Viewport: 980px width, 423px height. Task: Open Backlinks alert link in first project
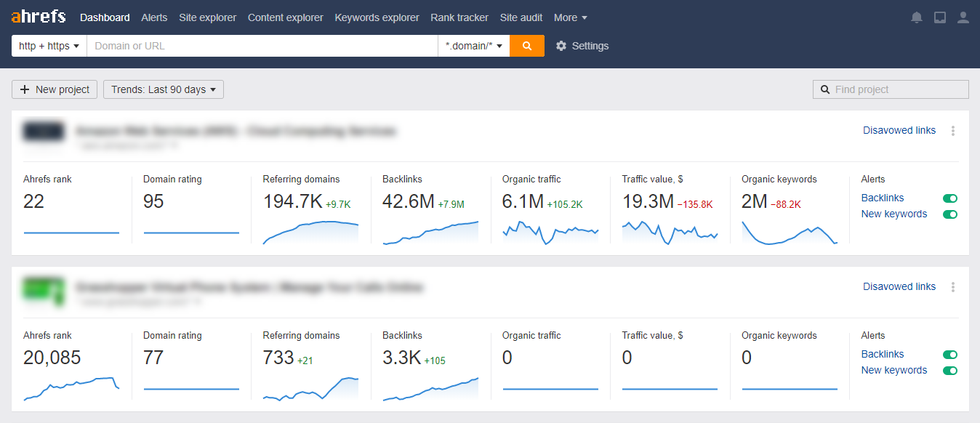click(883, 198)
